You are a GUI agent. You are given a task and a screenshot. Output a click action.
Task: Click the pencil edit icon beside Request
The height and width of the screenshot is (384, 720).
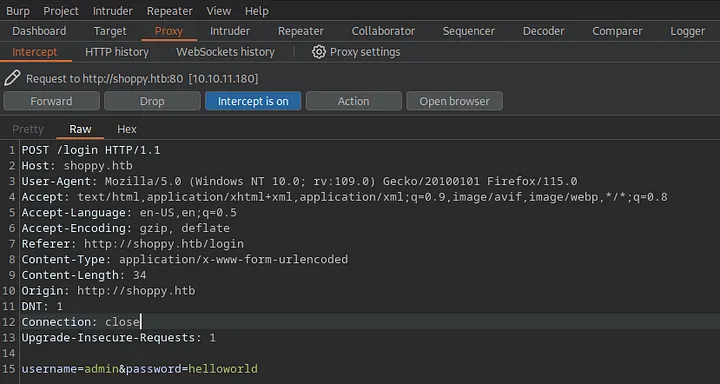tap(12, 78)
